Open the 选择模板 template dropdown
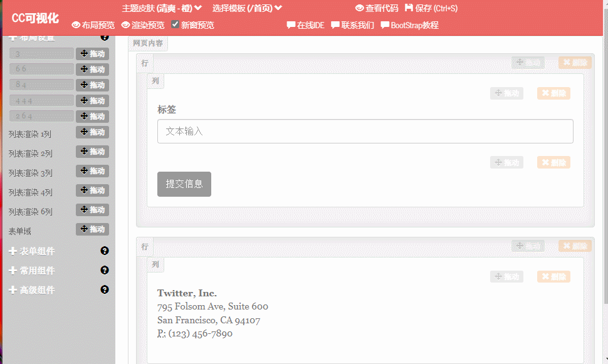 pyautogui.click(x=247, y=8)
